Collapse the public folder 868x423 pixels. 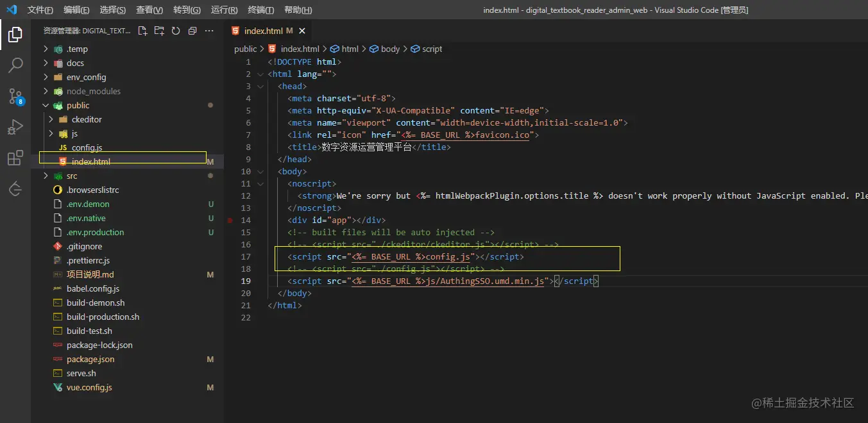coord(46,105)
